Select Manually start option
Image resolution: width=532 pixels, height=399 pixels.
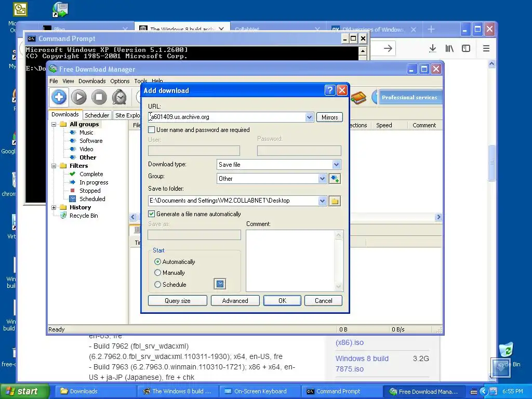pyautogui.click(x=157, y=272)
